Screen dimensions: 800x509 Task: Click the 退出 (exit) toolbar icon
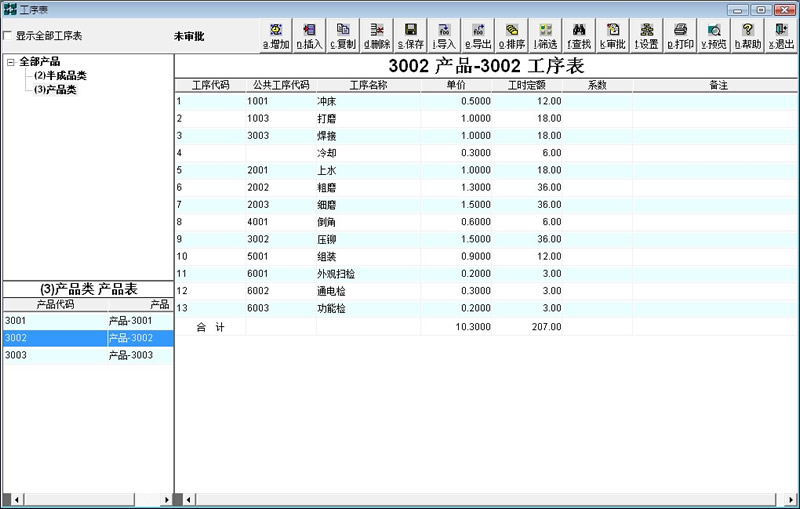click(x=781, y=36)
